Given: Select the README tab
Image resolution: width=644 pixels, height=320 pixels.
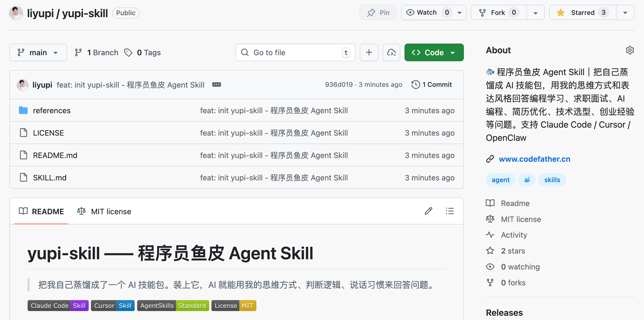Looking at the screenshot, I should point(41,211).
